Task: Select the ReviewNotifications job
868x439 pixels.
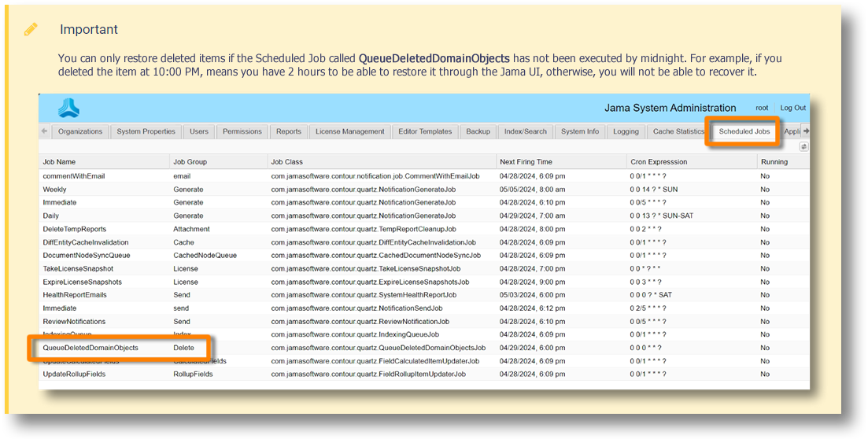Action: (x=74, y=322)
